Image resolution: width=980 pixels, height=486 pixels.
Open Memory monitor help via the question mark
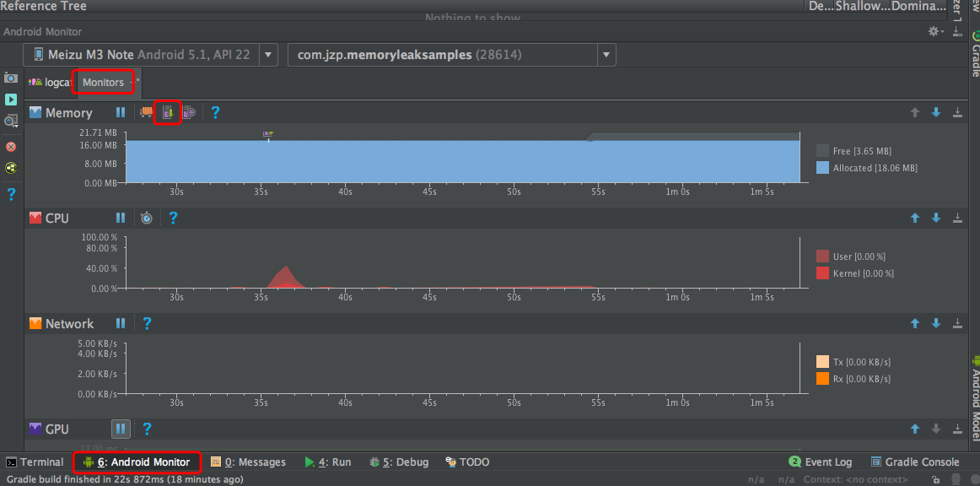216,111
